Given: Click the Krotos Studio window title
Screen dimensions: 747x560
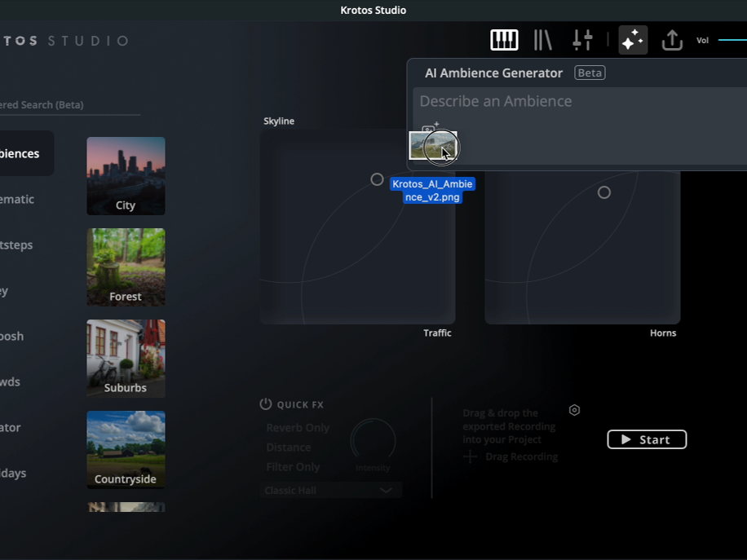Looking at the screenshot, I should pyautogui.click(x=373, y=10).
